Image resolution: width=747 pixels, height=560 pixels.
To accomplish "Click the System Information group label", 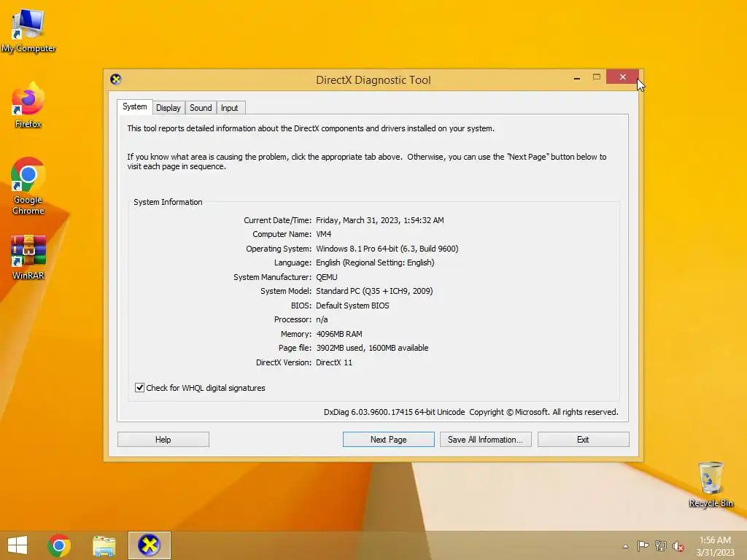I will click(168, 202).
